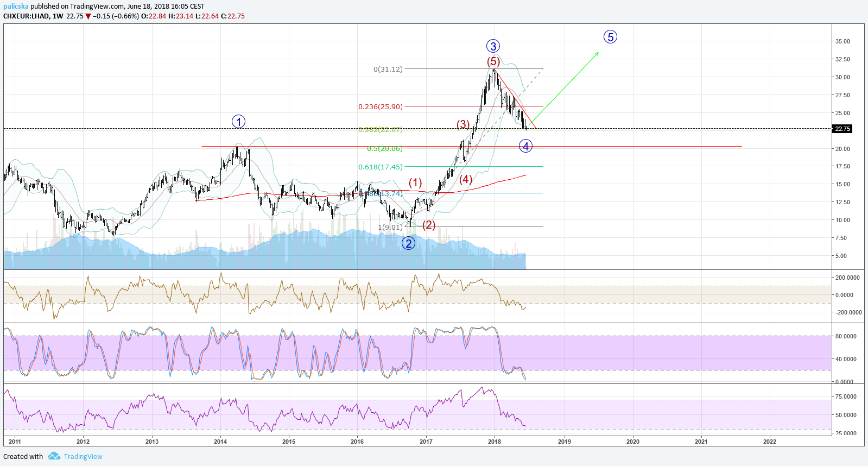Click the 2011 time axis label
This screenshot has height=466, width=868.
pyautogui.click(x=15, y=442)
